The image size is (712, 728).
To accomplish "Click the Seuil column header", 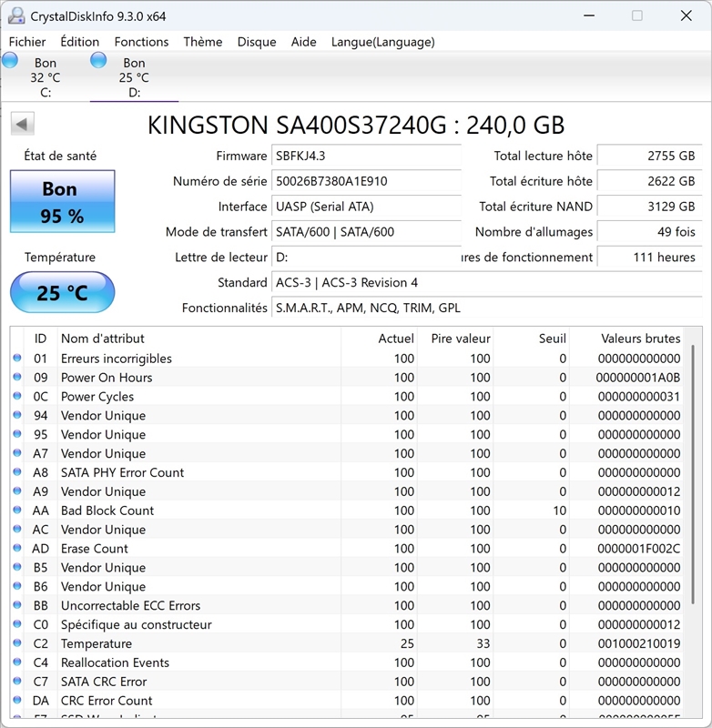I will pos(532,339).
